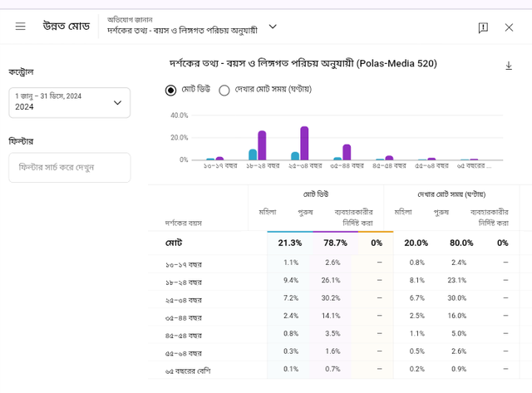Viewport: 532px width, 393px height.
Task: Click the "দর্শকের বয়স" column header
Action: [184, 223]
